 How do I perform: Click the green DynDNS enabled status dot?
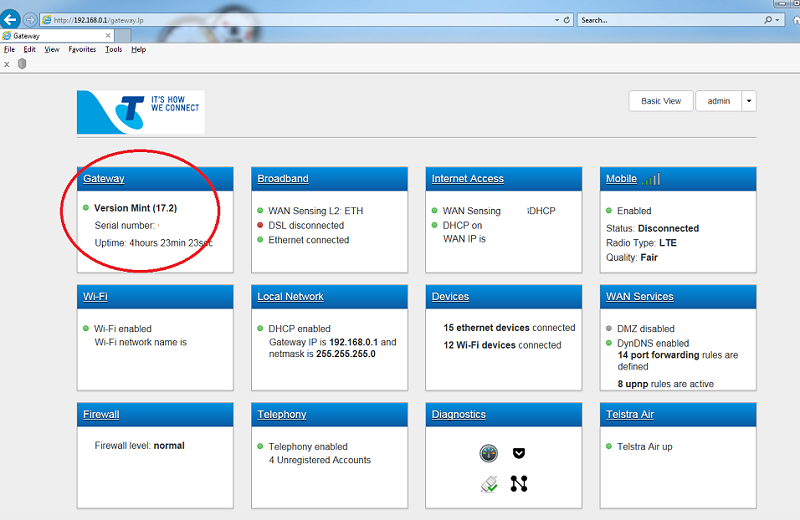coord(609,343)
